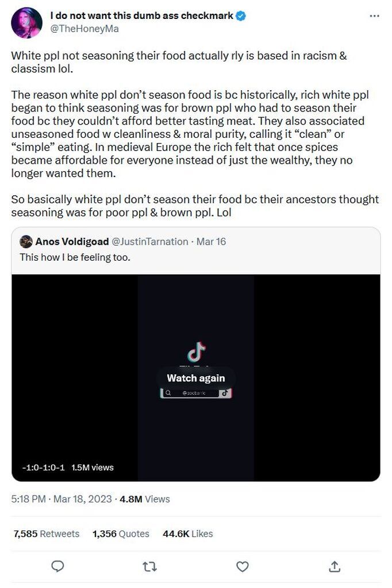
Task: Open the quoted tweet text 'This how I be feeling too.'
Action: (x=75, y=257)
